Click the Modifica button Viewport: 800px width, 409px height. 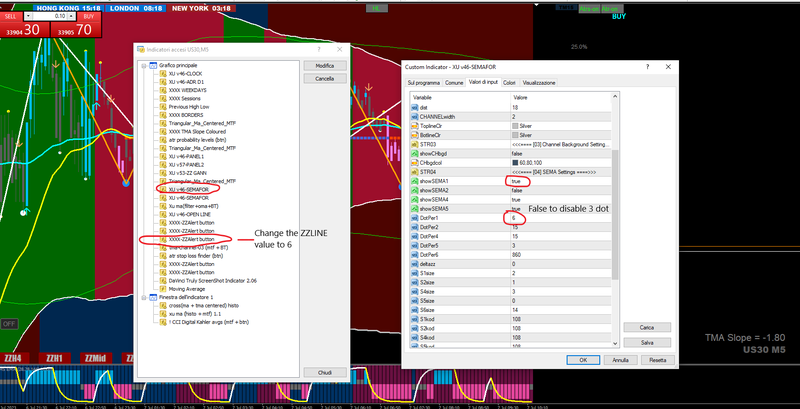[324, 66]
